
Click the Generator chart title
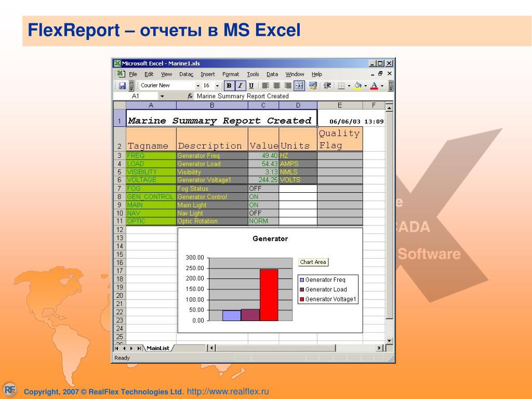tap(270, 239)
